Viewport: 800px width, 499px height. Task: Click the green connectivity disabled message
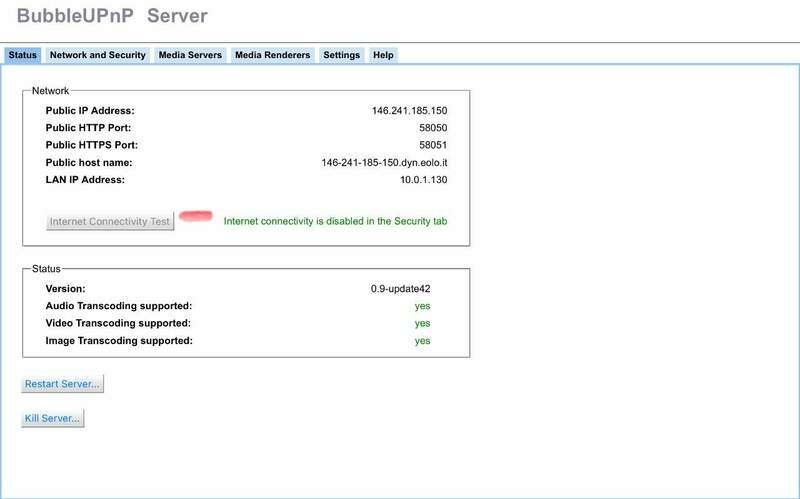(x=335, y=221)
